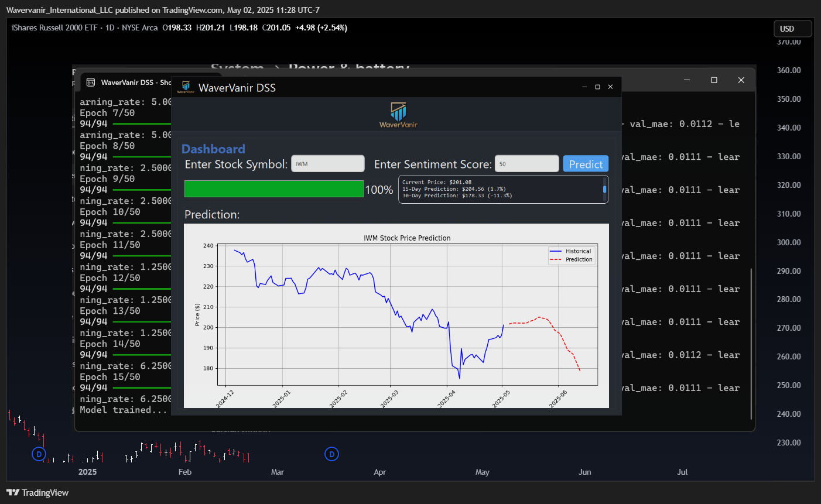Click the WaverVanir DSS title bar icon
Viewport: 821px width, 504px height.
click(x=186, y=87)
